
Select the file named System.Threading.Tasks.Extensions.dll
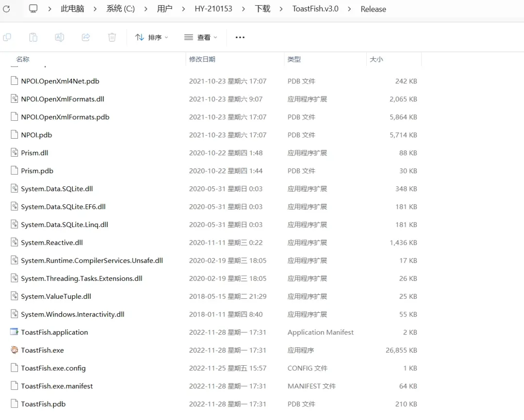[x=82, y=278]
